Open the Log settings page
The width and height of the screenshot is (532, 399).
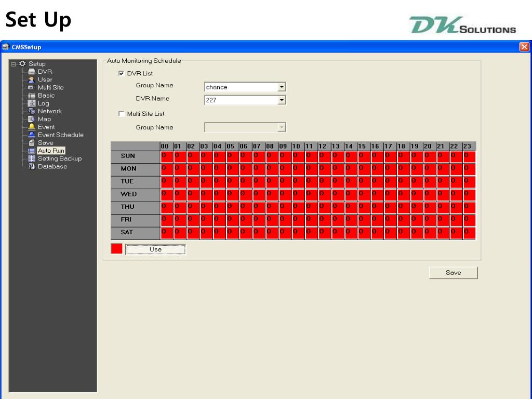coord(44,103)
